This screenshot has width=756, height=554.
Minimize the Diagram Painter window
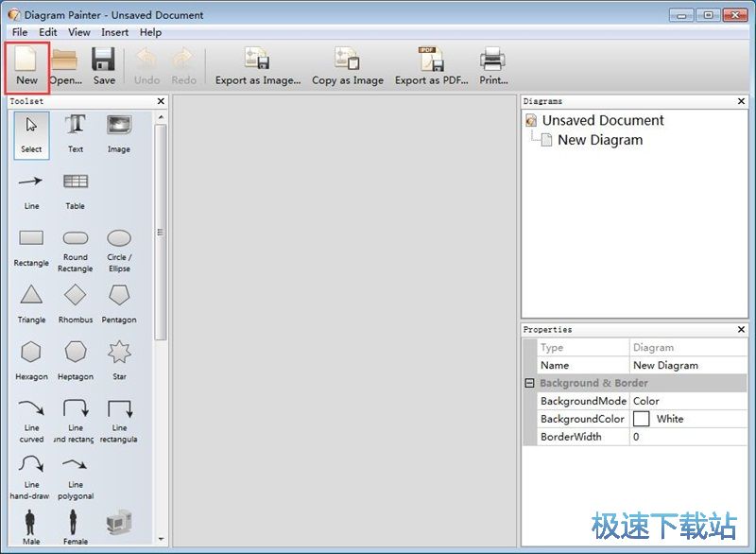pyautogui.click(x=681, y=15)
